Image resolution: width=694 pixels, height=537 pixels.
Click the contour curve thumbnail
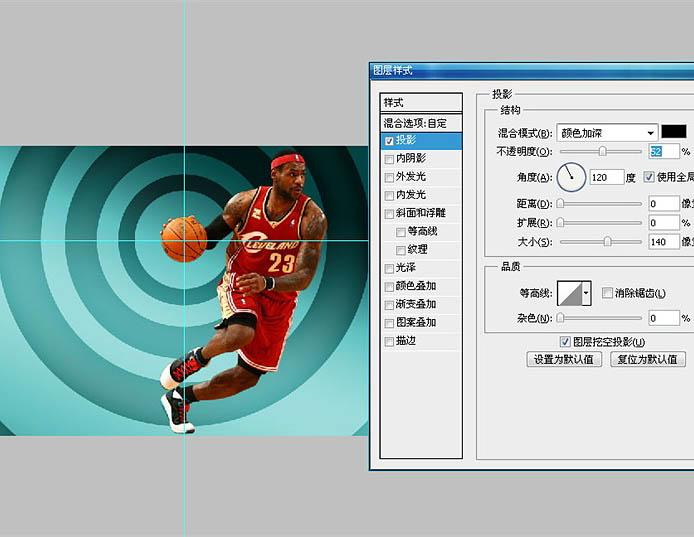570,293
